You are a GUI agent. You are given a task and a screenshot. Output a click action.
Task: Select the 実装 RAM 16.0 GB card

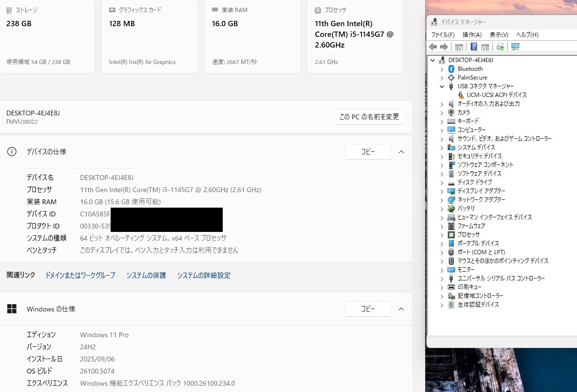tap(252, 37)
